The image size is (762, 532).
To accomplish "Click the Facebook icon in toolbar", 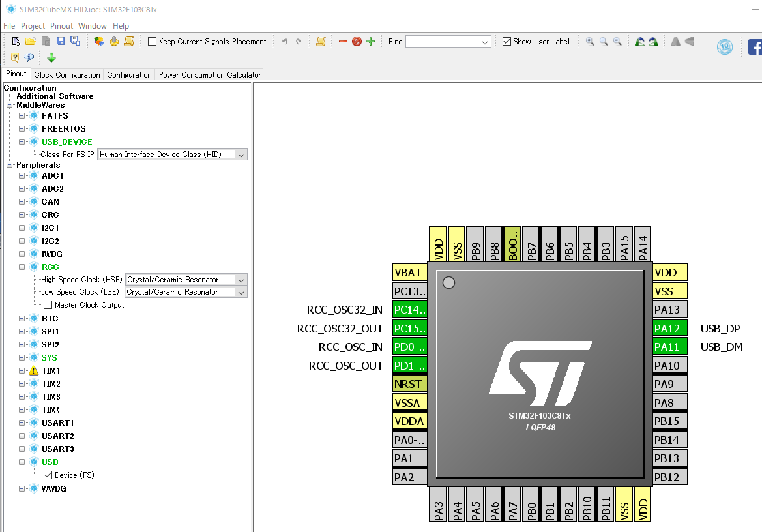I will pos(755,47).
